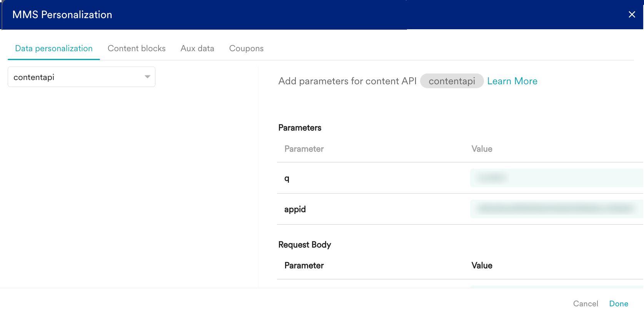644x314 pixels.
Task: Click the Value column header under Parameters
Action: tap(482, 149)
